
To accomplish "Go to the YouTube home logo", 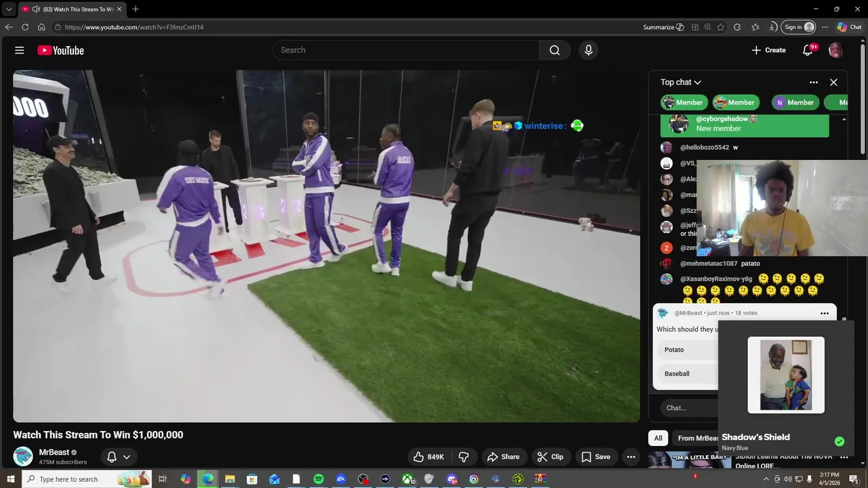I will click(60, 50).
